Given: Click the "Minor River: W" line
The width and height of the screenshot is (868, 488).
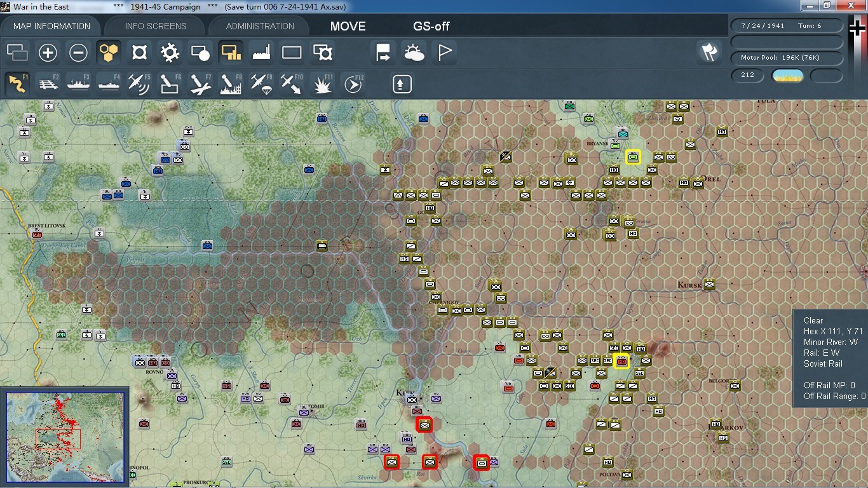Looking at the screenshot, I should point(831,342).
